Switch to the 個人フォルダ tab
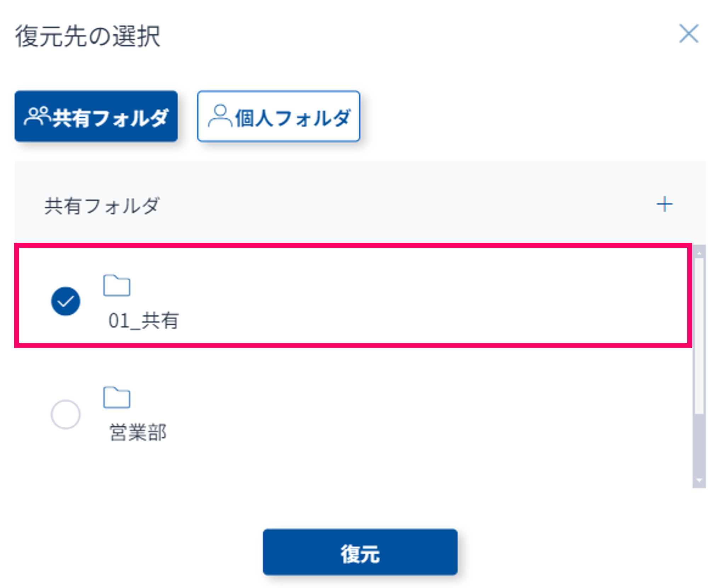The width and height of the screenshot is (723, 588). [x=279, y=116]
